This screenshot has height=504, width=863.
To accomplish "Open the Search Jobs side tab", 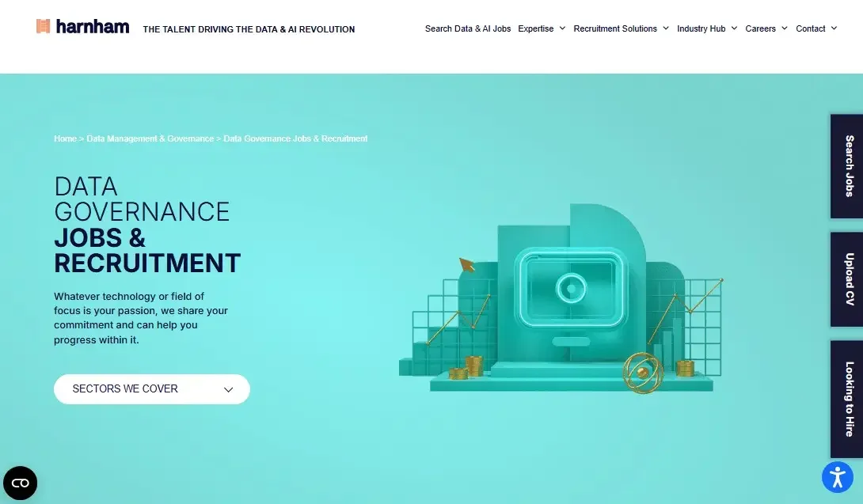I will pos(846,166).
